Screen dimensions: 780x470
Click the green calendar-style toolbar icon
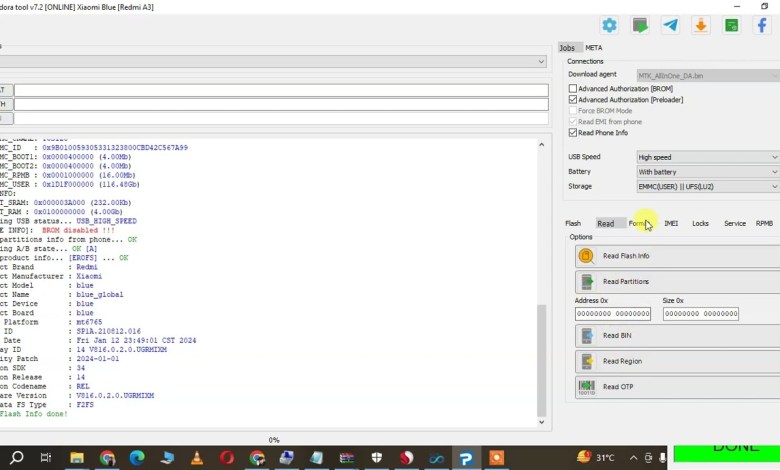[732, 25]
